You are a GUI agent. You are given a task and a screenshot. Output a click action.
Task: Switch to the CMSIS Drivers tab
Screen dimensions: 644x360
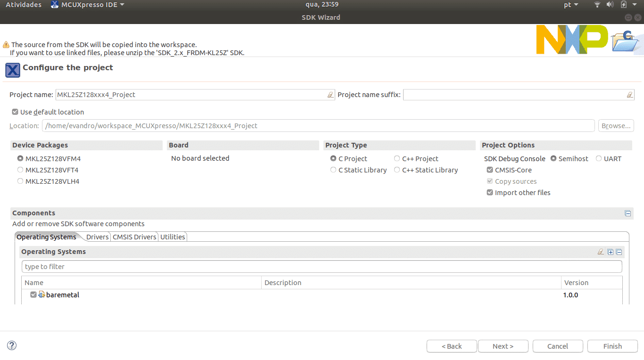coord(134,237)
